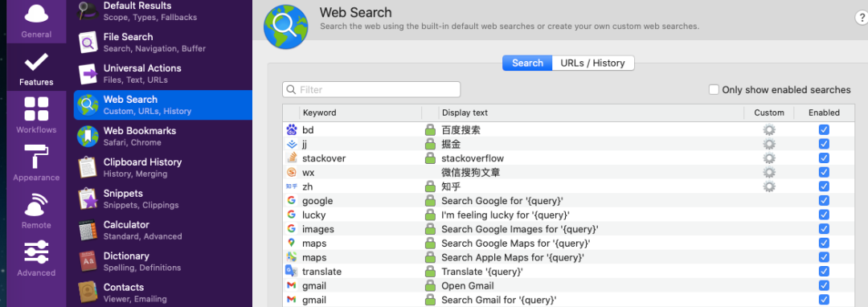Screen dimensions: 868x307
Task: Click the Google Maps pin icon
Action: (x=292, y=244)
